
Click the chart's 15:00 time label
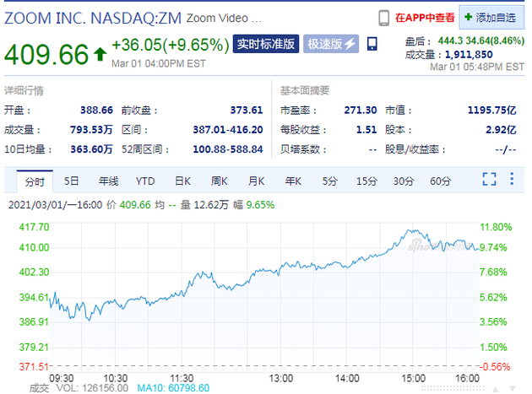(x=413, y=379)
